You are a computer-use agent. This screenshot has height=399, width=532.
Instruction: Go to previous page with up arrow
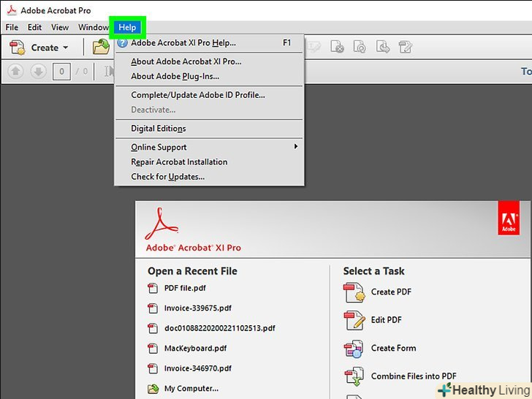tap(15, 72)
